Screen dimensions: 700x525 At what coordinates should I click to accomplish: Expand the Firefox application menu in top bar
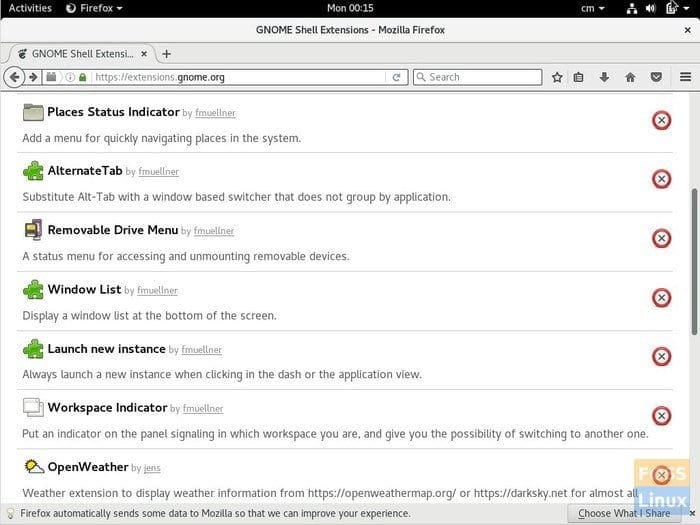[94, 8]
